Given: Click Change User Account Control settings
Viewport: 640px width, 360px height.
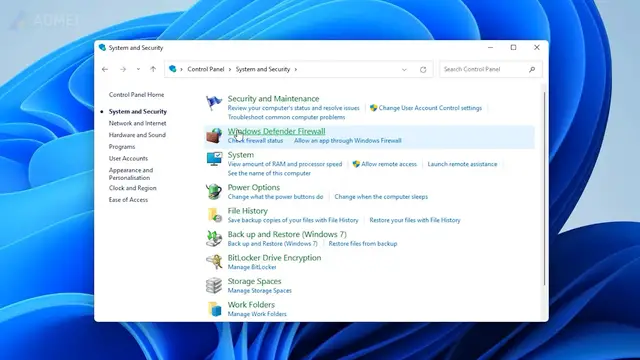Looking at the screenshot, I should click(x=430, y=108).
